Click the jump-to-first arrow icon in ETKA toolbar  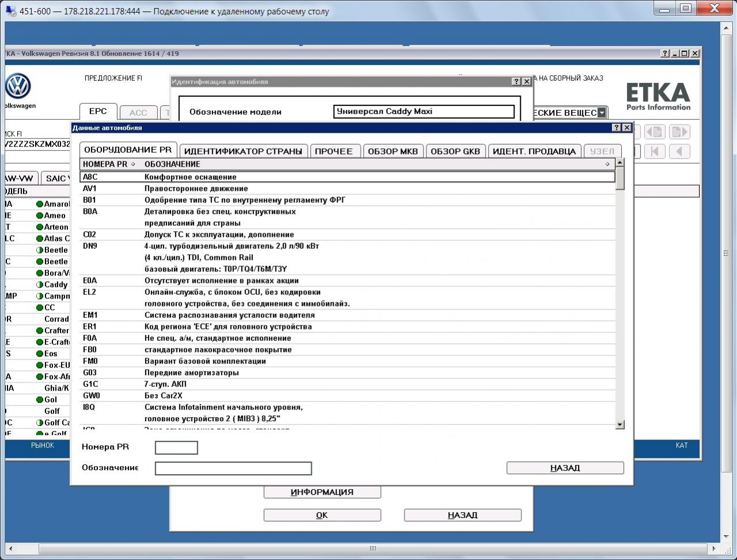click(655, 152)
